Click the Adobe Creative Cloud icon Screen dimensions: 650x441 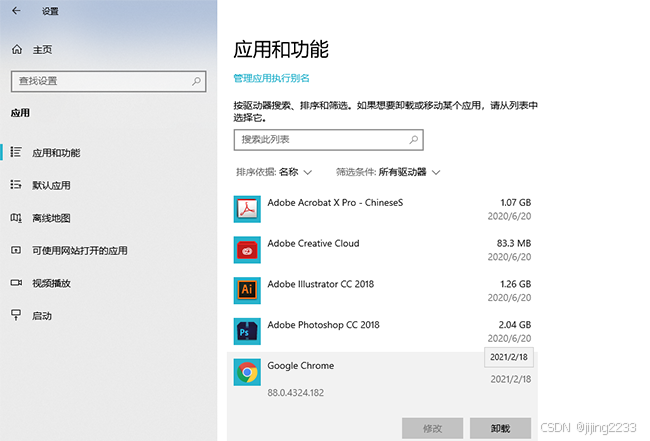247,250
